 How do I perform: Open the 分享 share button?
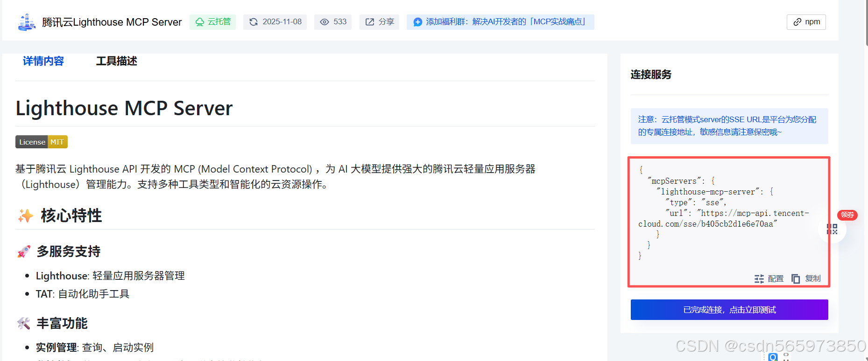coord(379,22)
